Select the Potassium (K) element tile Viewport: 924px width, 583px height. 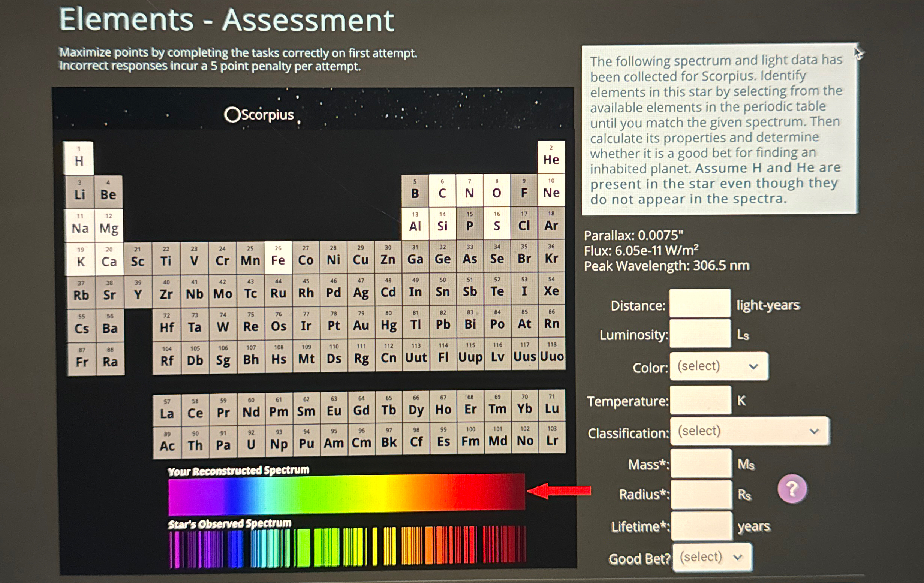tap(81, 259)
